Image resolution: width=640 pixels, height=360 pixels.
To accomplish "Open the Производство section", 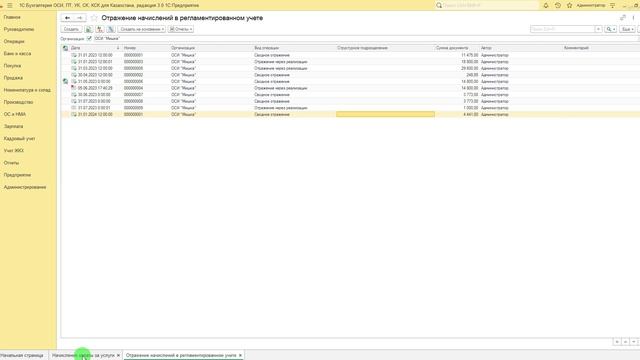I will click(18, 102).
